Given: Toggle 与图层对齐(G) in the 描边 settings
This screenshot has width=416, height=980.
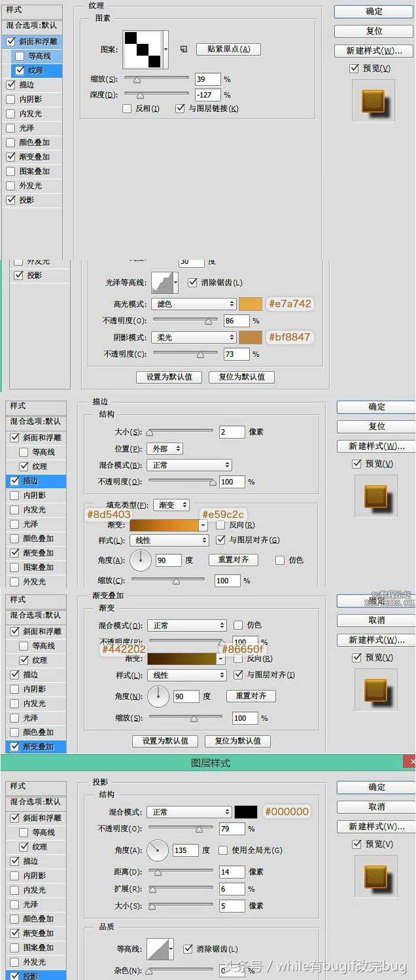Looking at the screenshot, I should point(220,540).
